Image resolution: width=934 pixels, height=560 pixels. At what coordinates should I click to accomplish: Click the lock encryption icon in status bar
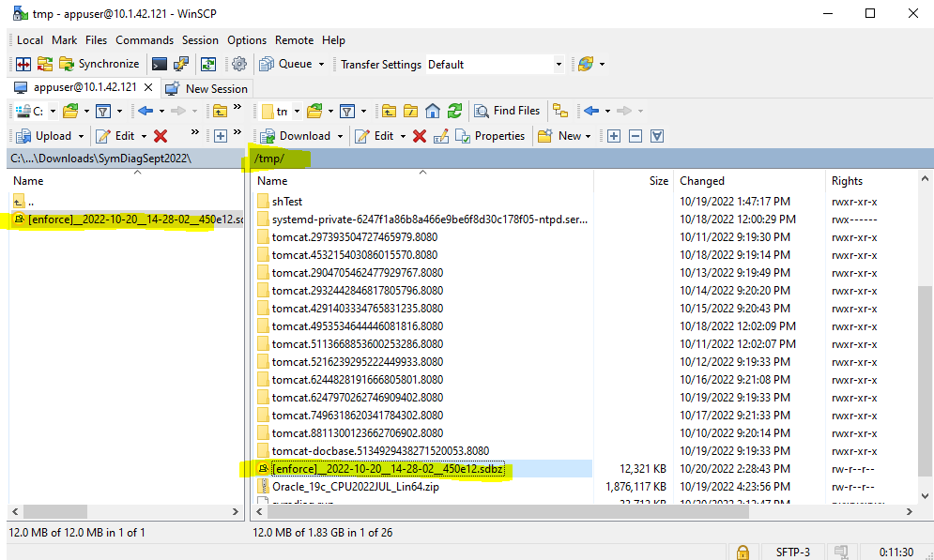(x=743, y=552)
